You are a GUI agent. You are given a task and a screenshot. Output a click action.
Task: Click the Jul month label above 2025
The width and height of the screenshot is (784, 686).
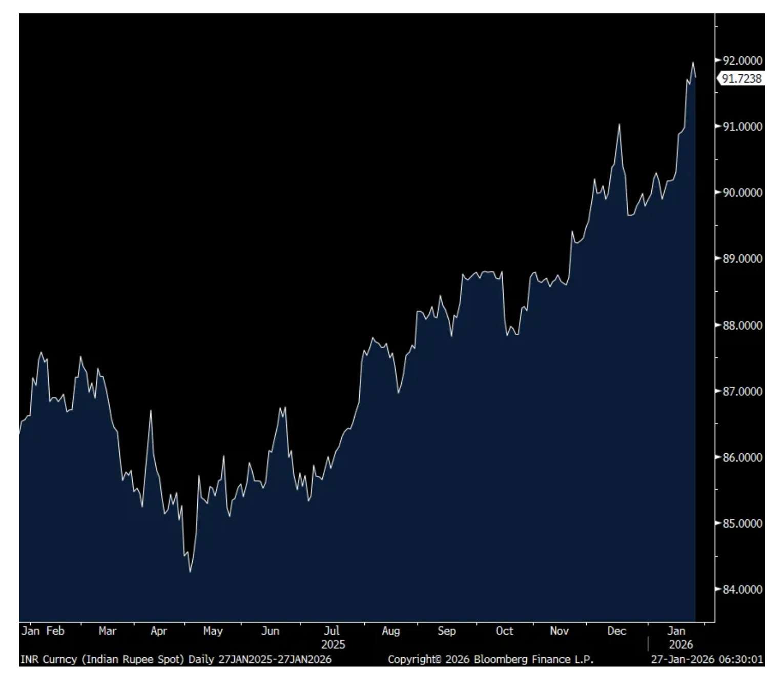click(x=332, y=631)
